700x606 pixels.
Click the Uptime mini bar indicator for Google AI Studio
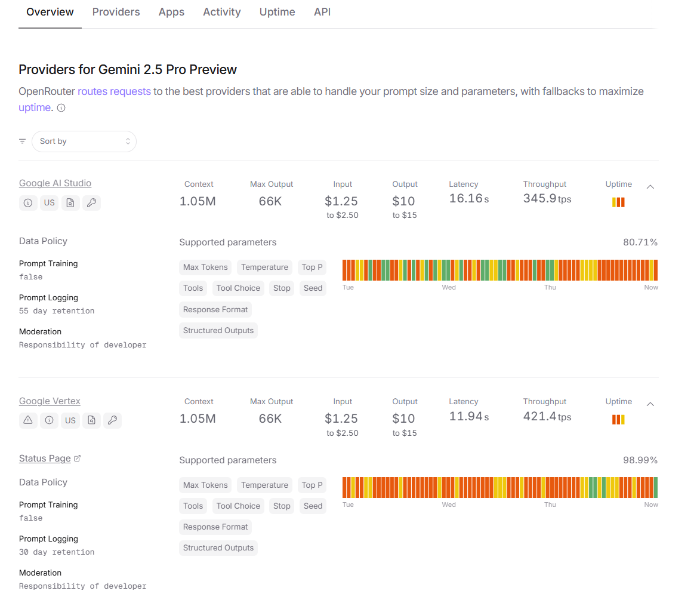coord(618,202)
